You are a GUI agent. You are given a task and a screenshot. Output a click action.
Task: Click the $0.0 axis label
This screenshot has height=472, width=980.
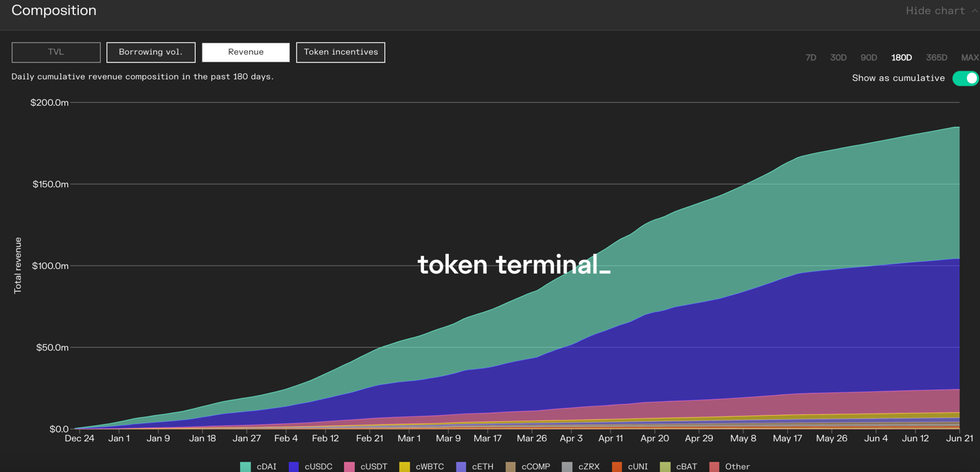[59, 429]
